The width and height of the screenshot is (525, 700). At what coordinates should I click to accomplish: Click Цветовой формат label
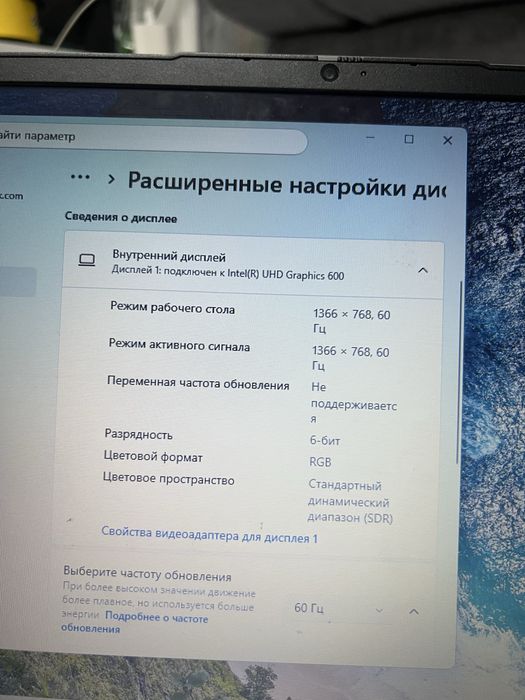(x=153, y=456)
